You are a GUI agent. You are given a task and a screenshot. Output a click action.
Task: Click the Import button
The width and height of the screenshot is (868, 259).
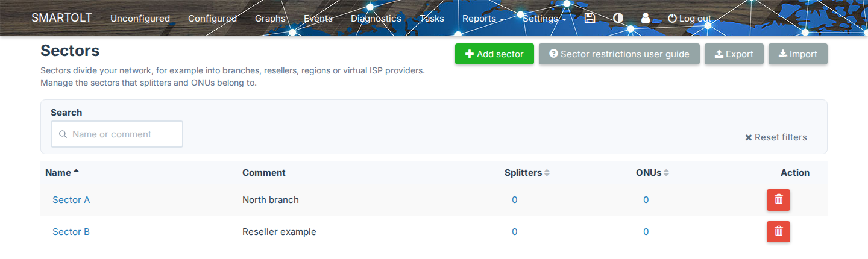click(x=798, y=54)
